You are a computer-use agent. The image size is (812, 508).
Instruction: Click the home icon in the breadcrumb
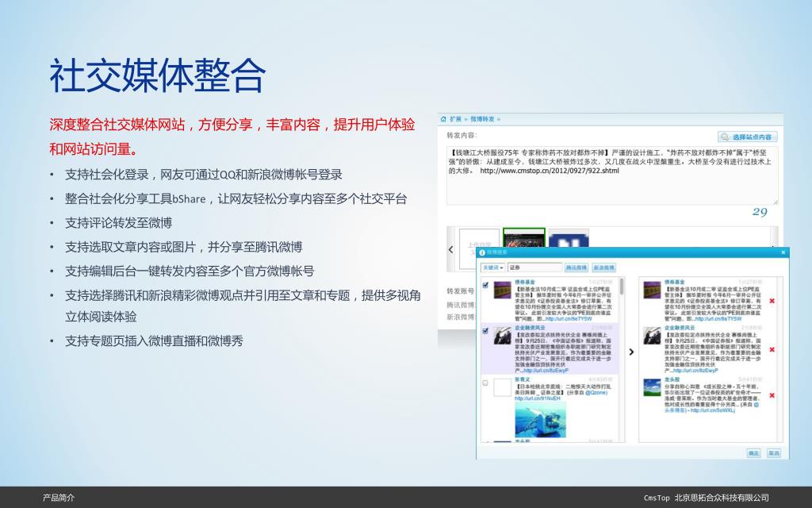pyautogui.click(x=443, y=119)
